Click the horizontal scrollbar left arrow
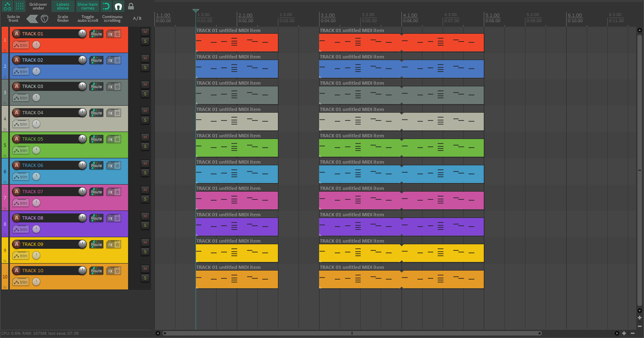The image size is (644, 338). pos(158,333)
